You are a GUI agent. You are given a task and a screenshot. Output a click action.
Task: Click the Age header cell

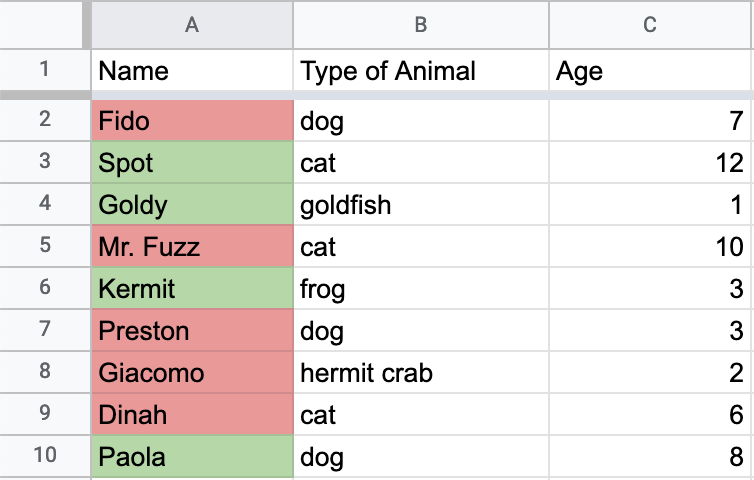coord(650,71)
